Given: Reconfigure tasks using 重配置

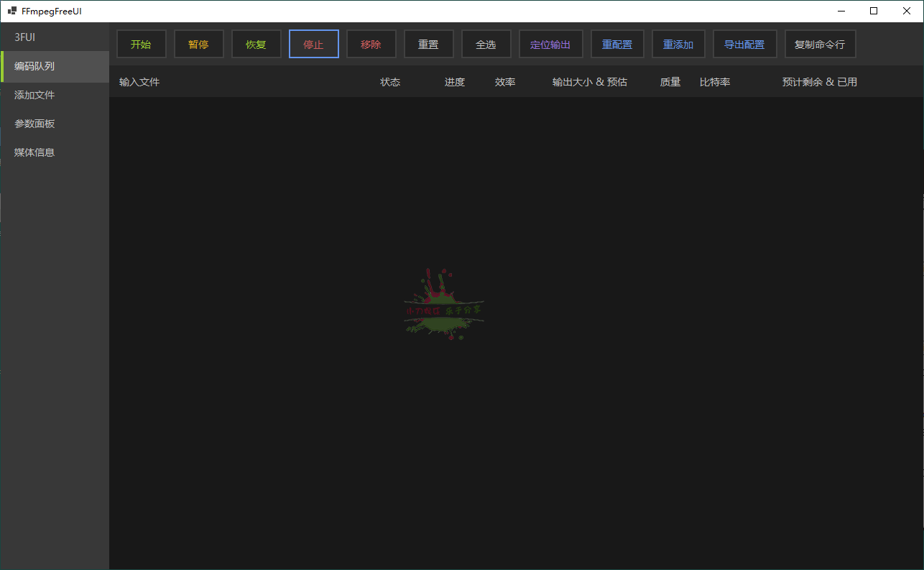Looking at the screenshot, I should (616, 44).
